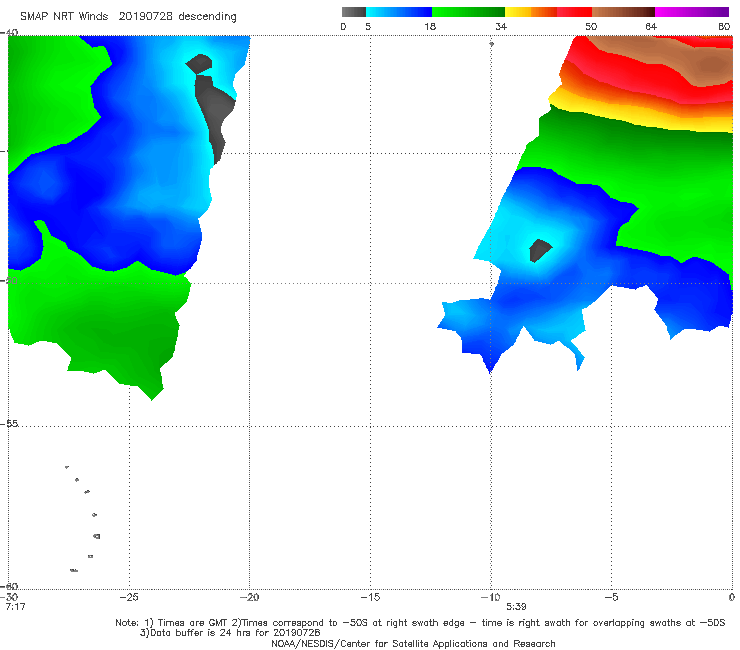
Task: Choose the magenta-purple segment of the color bar
Action: coord(692,12)
